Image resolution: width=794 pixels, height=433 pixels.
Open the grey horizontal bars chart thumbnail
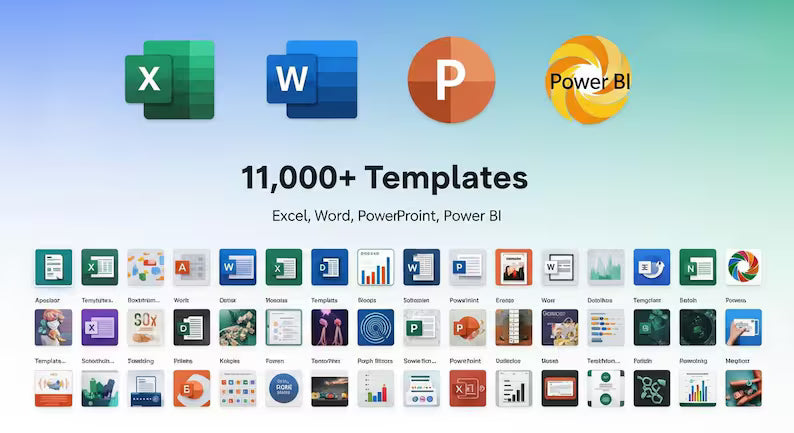click(x=606, y=328)
